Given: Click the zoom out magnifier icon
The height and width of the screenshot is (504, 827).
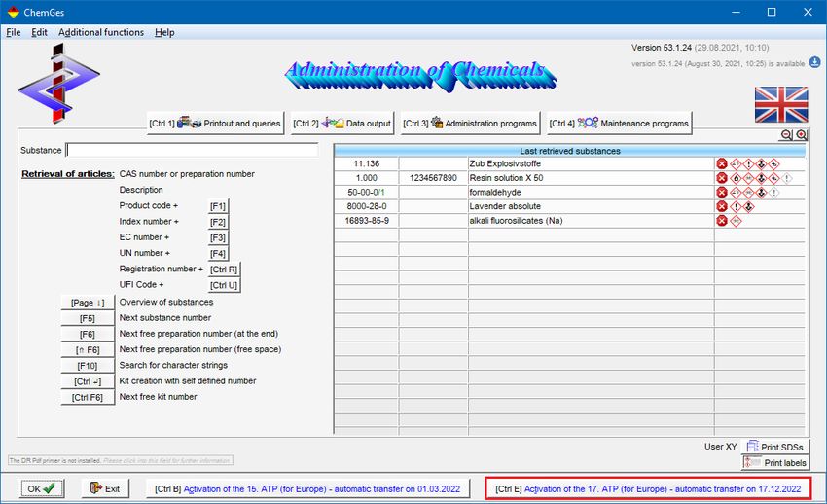Looking at the screenshot, I should (786, 135).
